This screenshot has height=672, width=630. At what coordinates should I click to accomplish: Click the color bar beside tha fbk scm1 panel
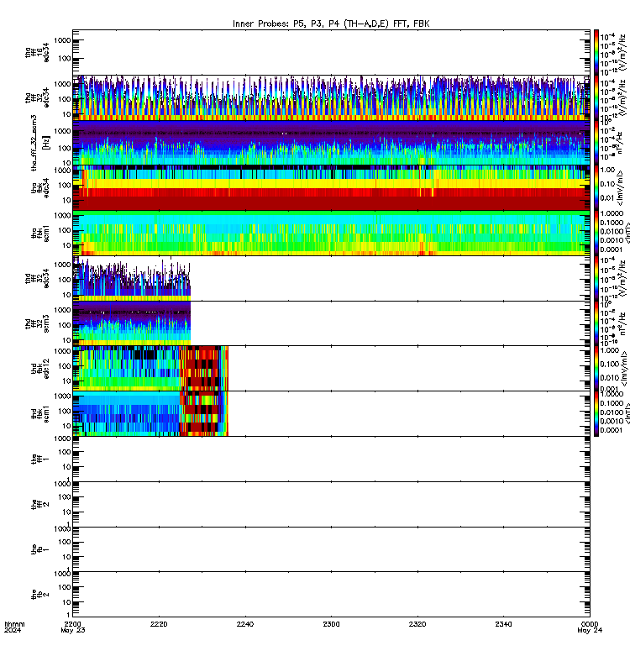click(x=596, y=234)
